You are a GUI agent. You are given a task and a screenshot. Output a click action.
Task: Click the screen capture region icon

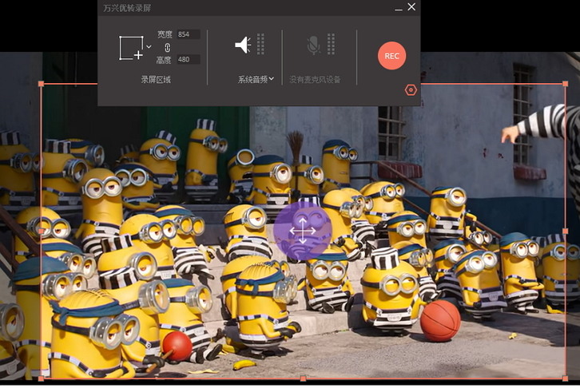[x=131, y=48]
